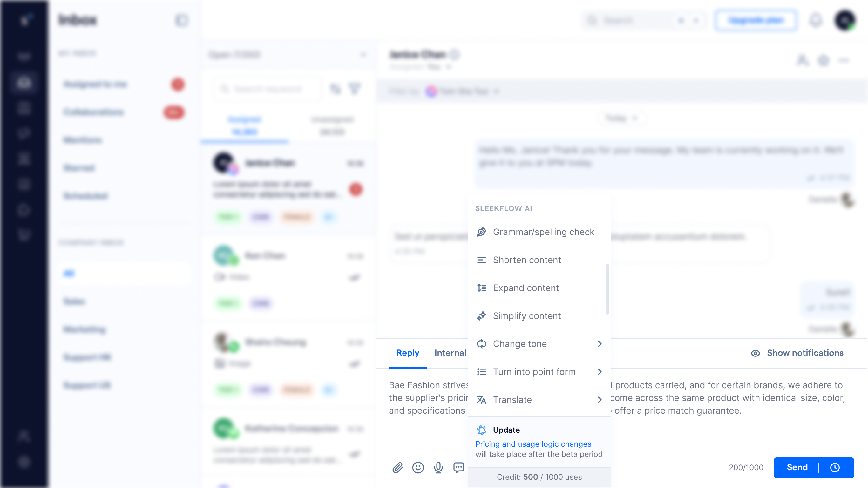
Task: Select the Simplify content option
Action: [x=527, y=316]
